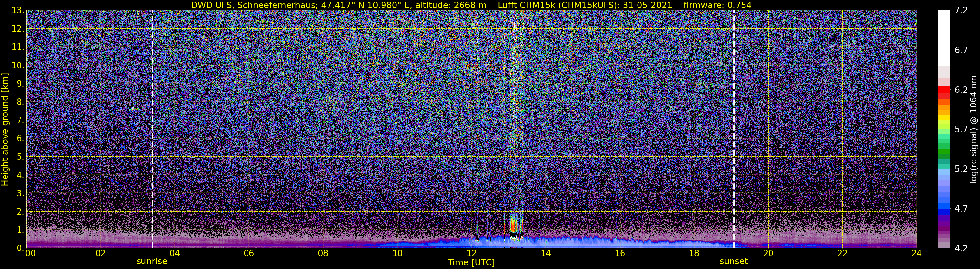Click the dark blue segment of the colorbar
Viewport: 980px width, 269px height.
[944, 212]
